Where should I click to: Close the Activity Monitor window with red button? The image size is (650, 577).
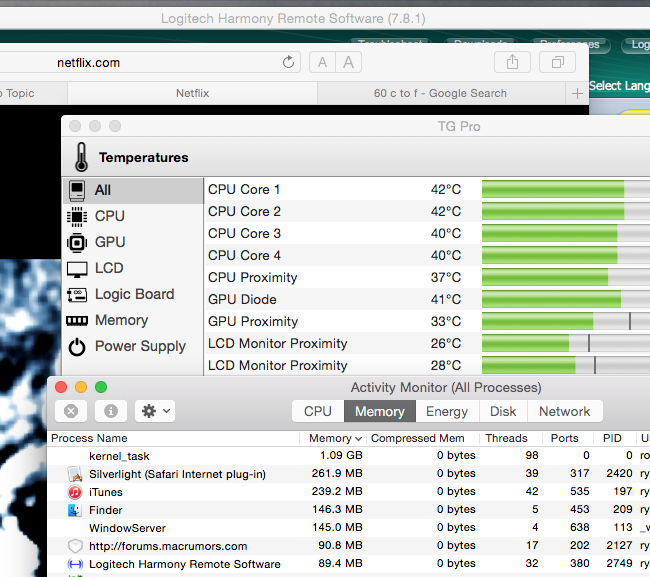61,387
